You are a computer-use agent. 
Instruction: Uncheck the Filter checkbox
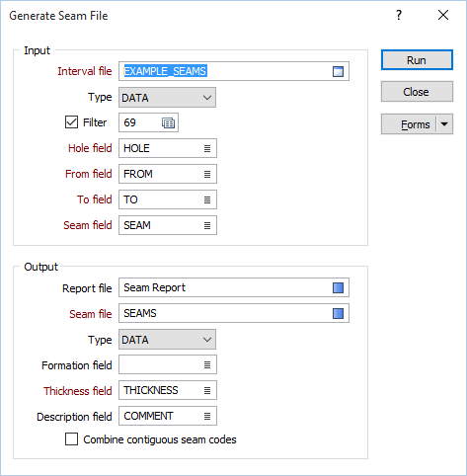tap(71, 122)
